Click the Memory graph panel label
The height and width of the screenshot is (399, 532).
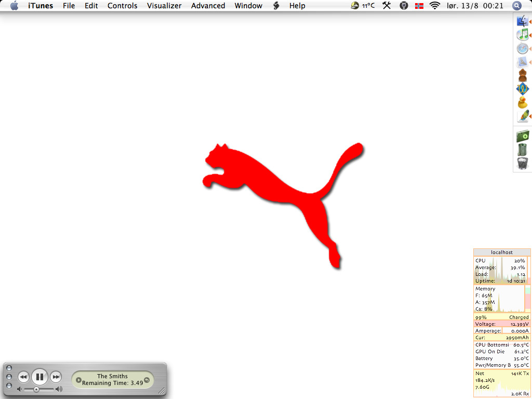[485, 289]
